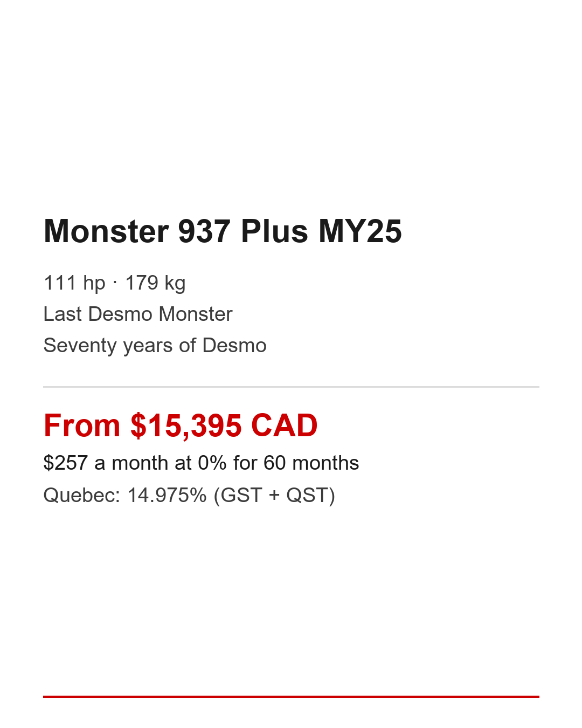This screenshot has width=582, height=728.
Task: Click the word Seventy
Action: pyautogui.click(x=80, y=345)
